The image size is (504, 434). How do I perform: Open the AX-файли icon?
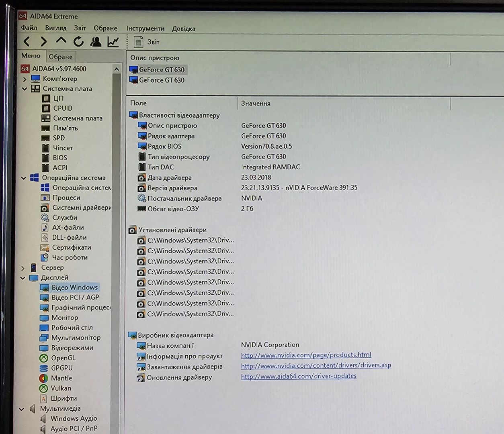tap(45, 228)
